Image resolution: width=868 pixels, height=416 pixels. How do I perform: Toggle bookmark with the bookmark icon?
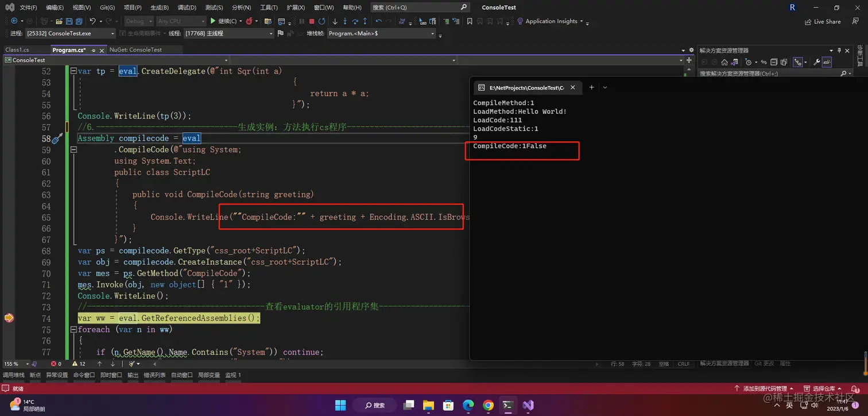470,21
